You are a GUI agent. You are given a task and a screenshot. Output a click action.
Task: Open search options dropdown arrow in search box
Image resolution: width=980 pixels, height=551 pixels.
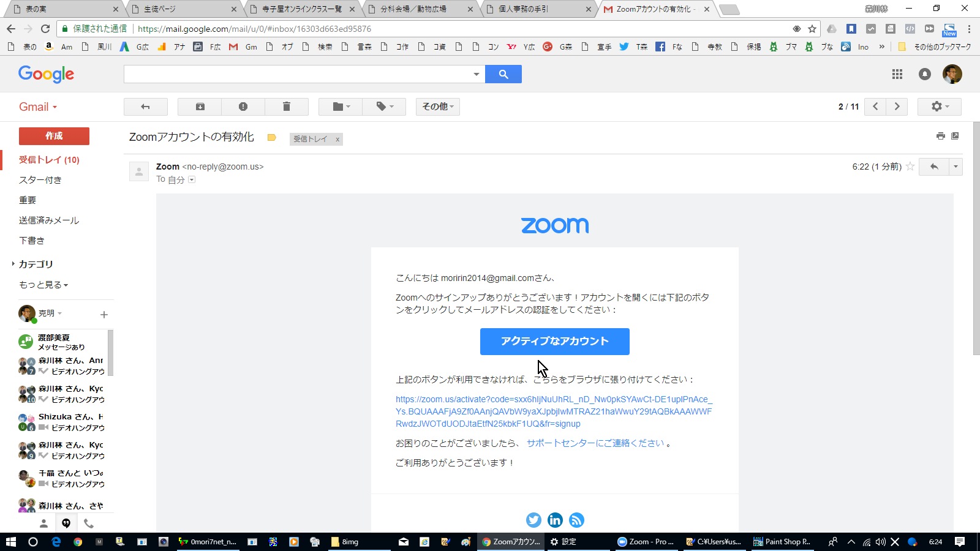pos(476,74)
